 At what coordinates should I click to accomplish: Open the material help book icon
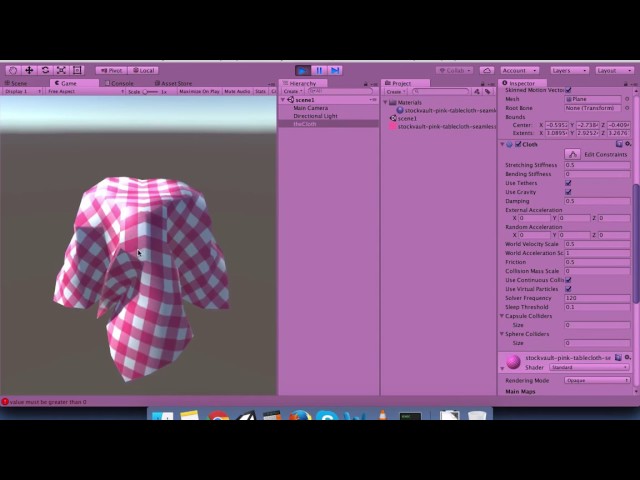point(618,358)
